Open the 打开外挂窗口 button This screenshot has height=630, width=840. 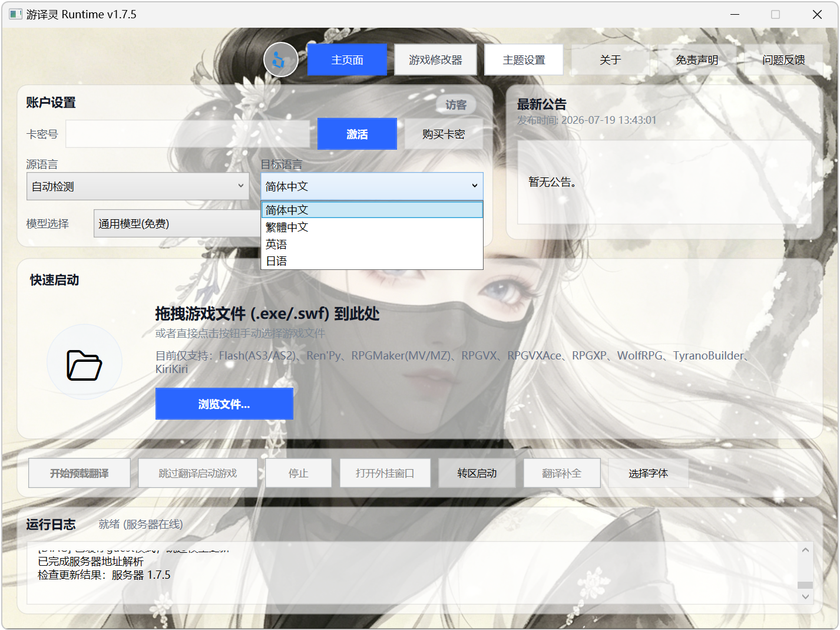click(385, 473)
